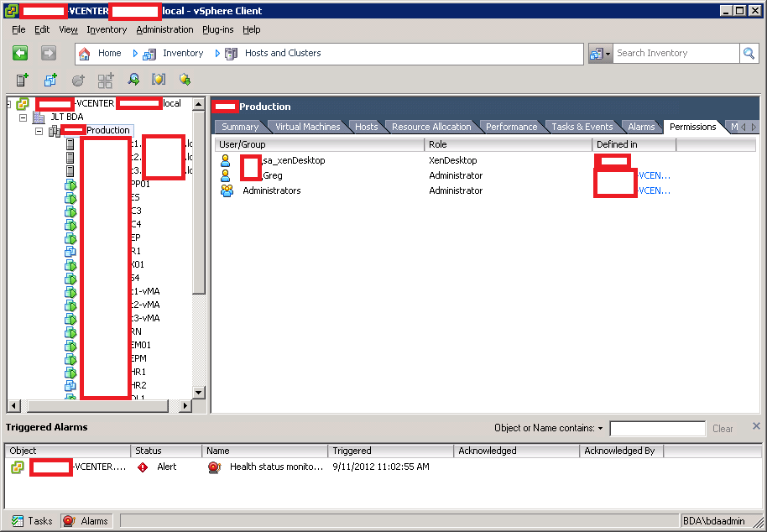Open the Help menu
The image size is (767, 532).
pyautogui.click(x=252, y=29)
